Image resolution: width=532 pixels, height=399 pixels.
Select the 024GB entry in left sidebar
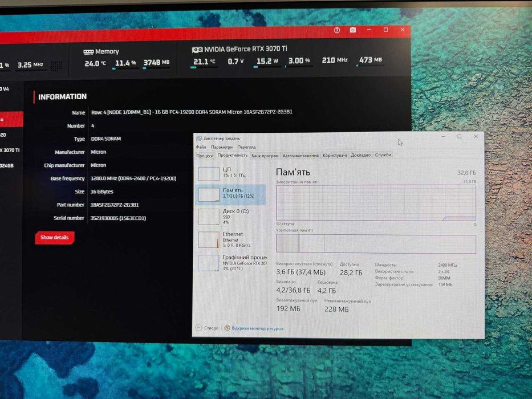pyautogui.click(x=7, y=165)
